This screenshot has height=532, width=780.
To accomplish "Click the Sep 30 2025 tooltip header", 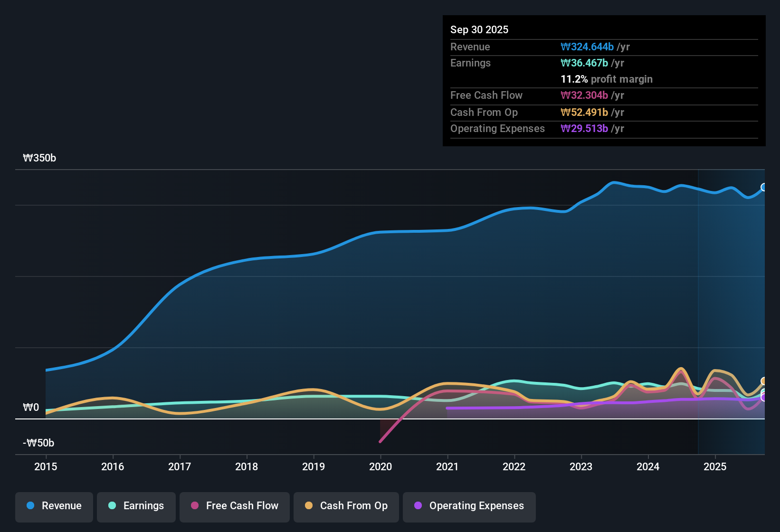I will (x=479, y=29).
